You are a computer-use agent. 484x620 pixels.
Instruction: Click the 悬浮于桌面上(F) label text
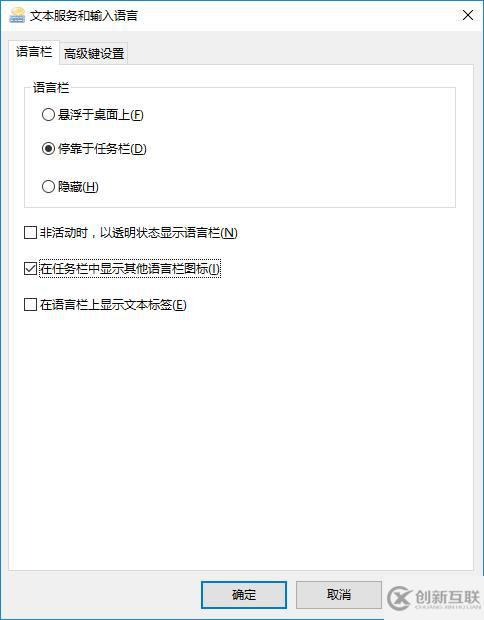[x=100, y=115]
